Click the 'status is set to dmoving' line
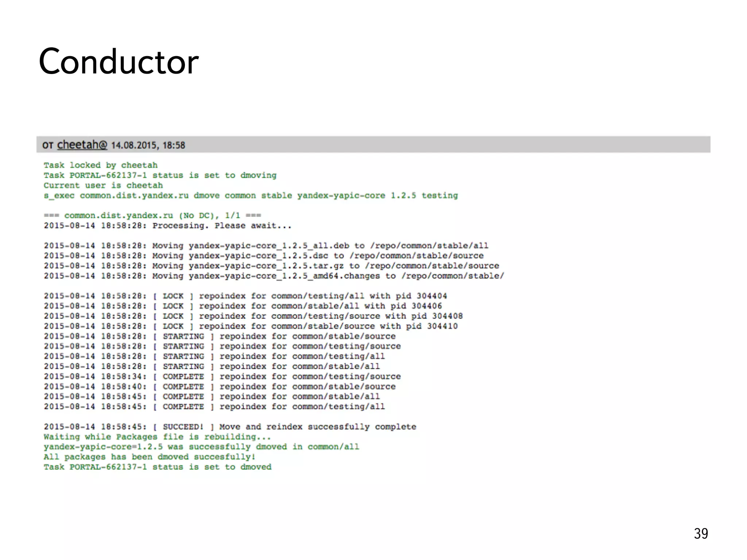 click(x=160, y=175)
